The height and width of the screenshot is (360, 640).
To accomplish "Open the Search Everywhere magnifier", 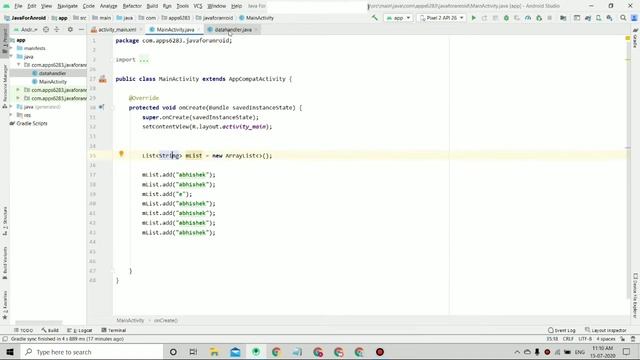I will (x=623, y=18).
